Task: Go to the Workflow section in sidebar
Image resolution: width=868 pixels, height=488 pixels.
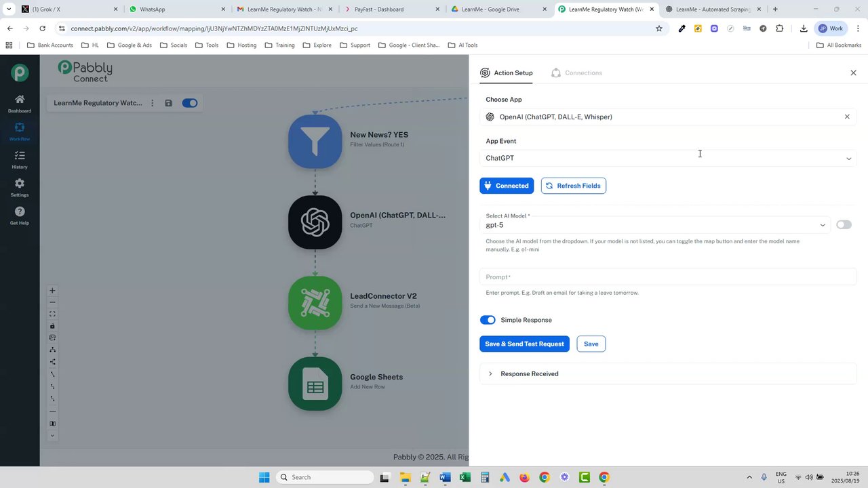Action: [x=20, y=131]
